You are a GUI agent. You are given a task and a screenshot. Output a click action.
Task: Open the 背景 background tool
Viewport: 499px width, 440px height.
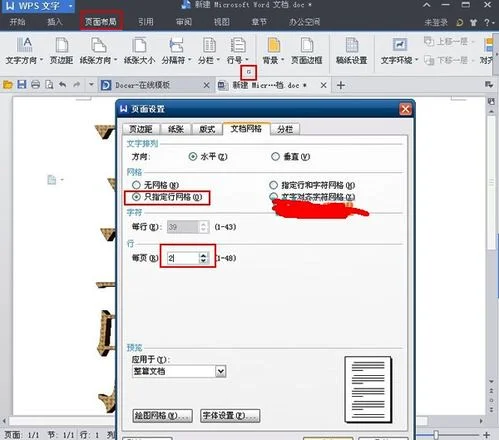click(273, 51)
